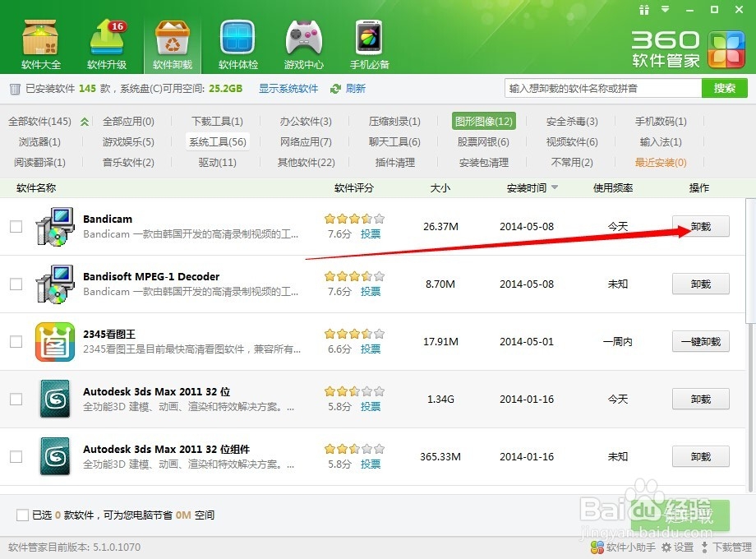Click the trash icon beside 已安装软件
Image resolution: width=756 pixels, height=559 pixels.
click(15, 89)
